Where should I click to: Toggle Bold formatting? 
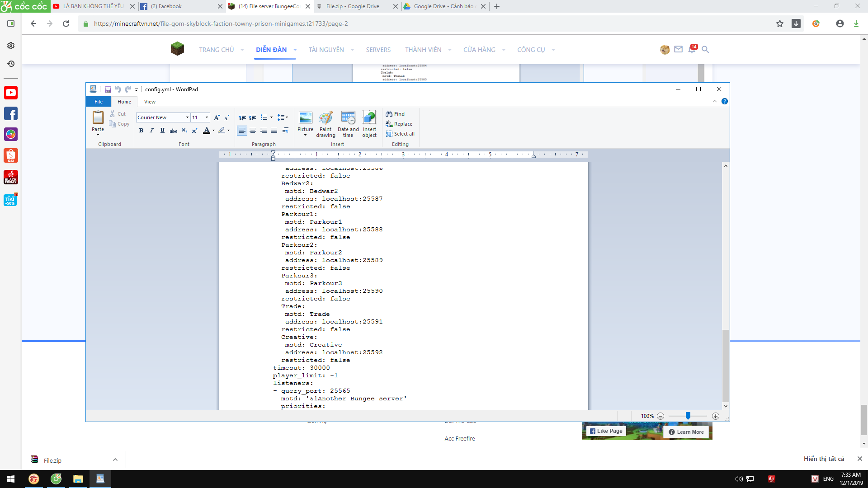[141, 131]
